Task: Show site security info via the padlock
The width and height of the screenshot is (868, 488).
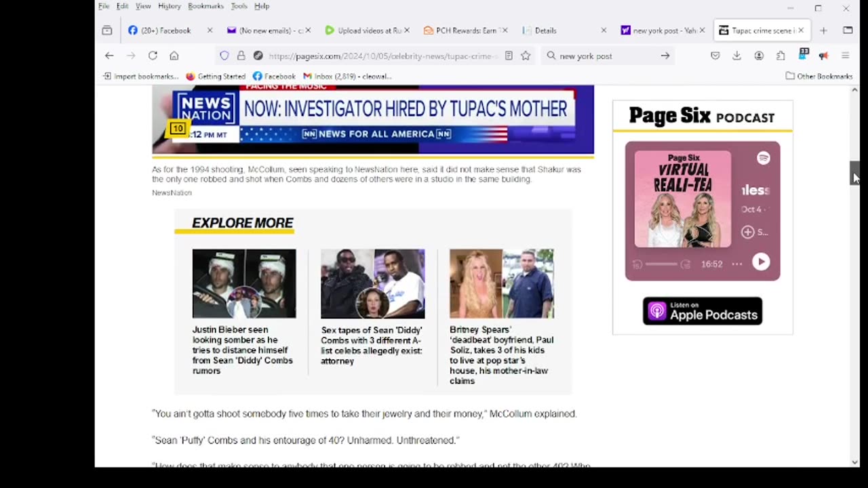Action: coord(241,56)
